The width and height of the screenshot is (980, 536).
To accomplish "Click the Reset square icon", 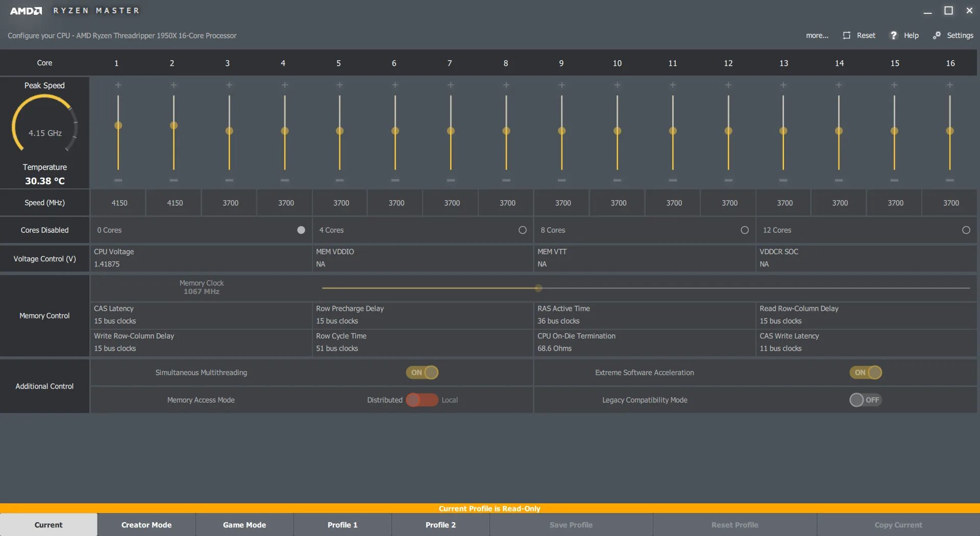I will click(x=847, y=35).
